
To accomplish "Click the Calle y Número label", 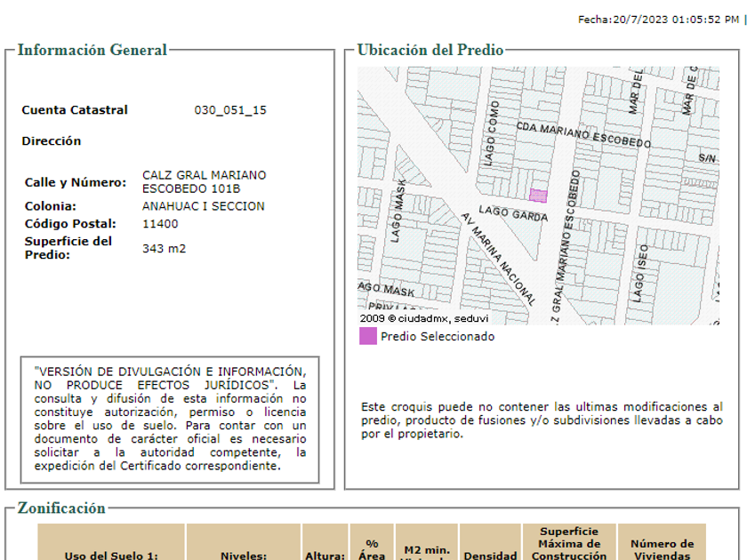I will coord(76,182).
